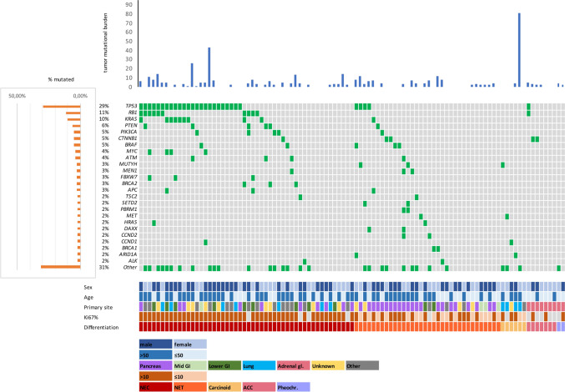565x392 pixels.
Task: Select the red 'NEC' legend swatch
Action: (155, 386)
